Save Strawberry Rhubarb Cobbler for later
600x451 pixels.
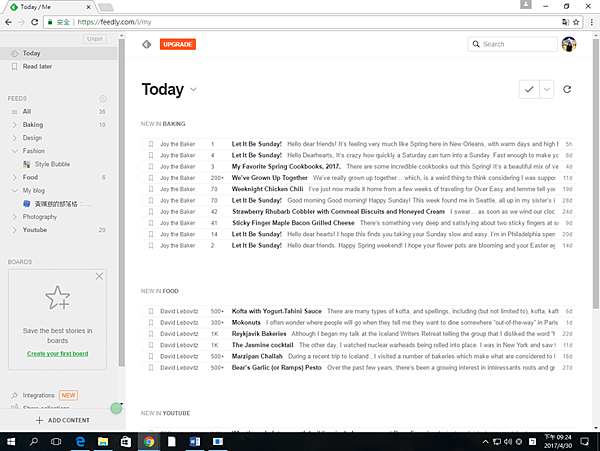pyautogui.click(x=151, y=212)
